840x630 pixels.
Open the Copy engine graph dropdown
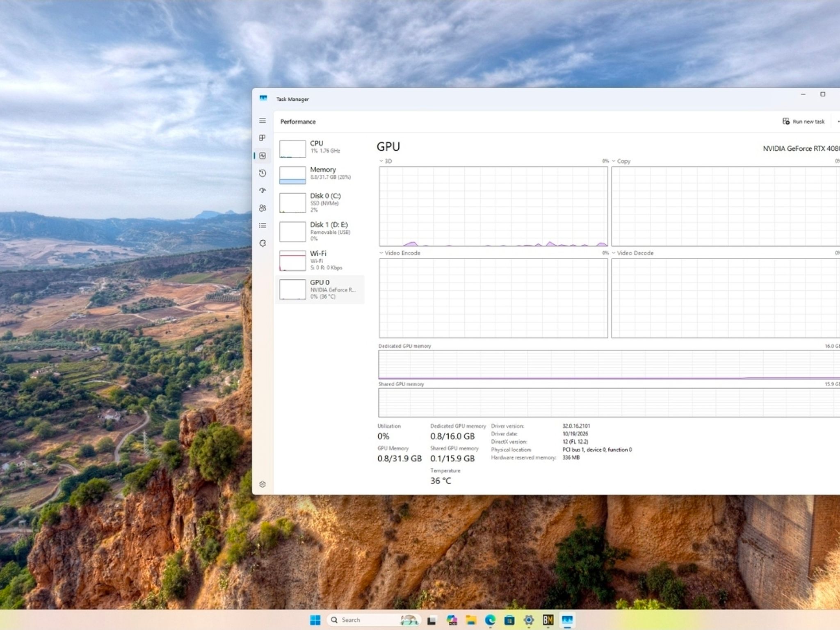pyautogui.click(x=621, y=161)
